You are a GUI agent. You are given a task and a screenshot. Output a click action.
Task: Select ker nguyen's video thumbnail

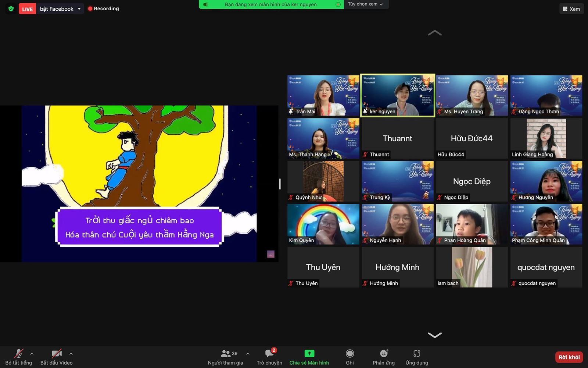coord(398,95)
